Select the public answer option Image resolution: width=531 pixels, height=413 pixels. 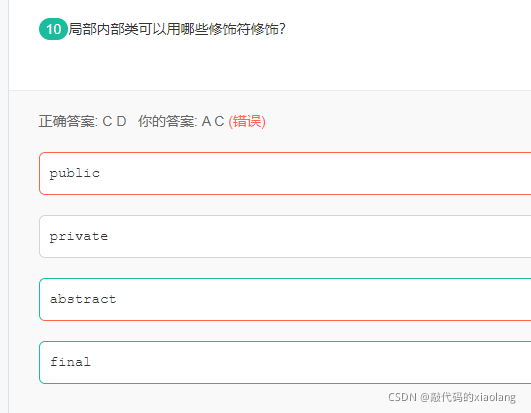285,173
